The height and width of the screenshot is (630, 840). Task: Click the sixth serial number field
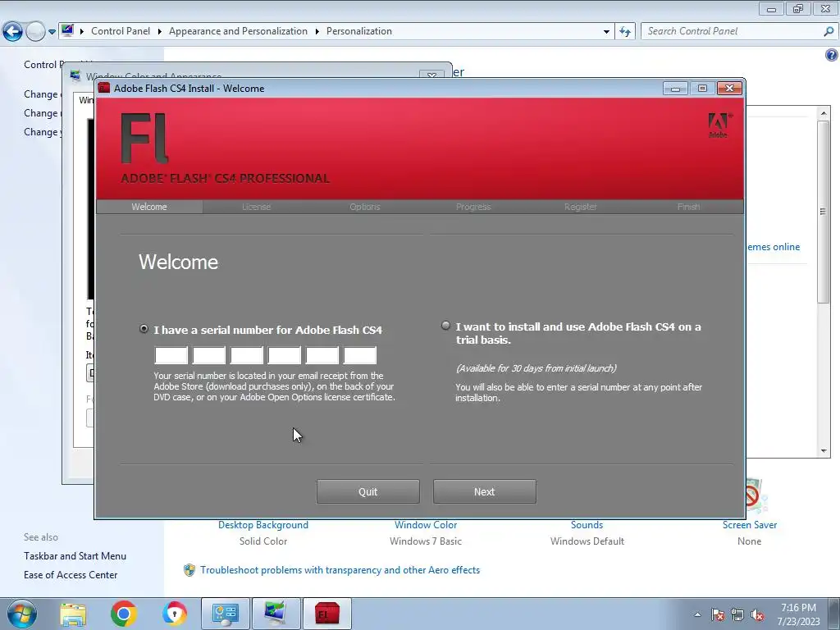pos(360,355)
